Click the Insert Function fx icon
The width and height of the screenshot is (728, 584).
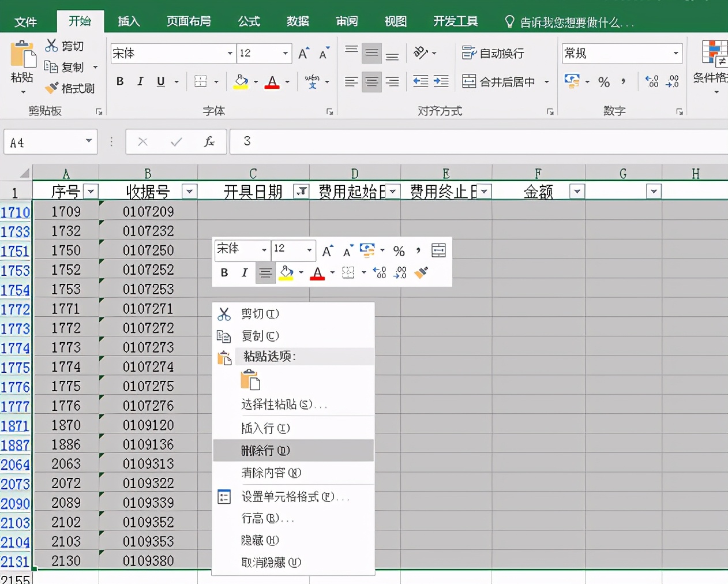coord(209,141)
